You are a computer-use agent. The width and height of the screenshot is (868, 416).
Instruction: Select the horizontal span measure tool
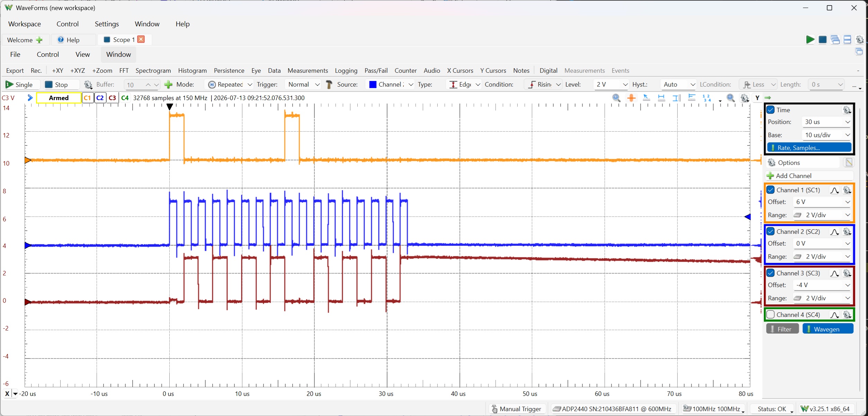point(661,98)
